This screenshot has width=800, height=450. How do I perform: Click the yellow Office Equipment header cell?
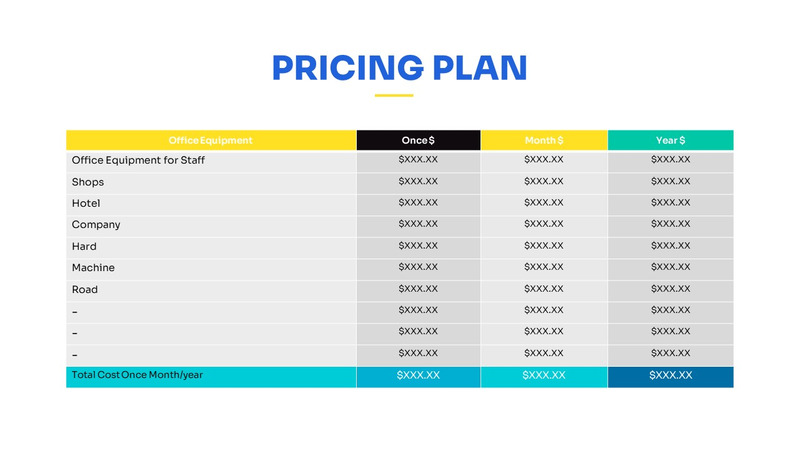pyautogui.click(x=211, y=140)
